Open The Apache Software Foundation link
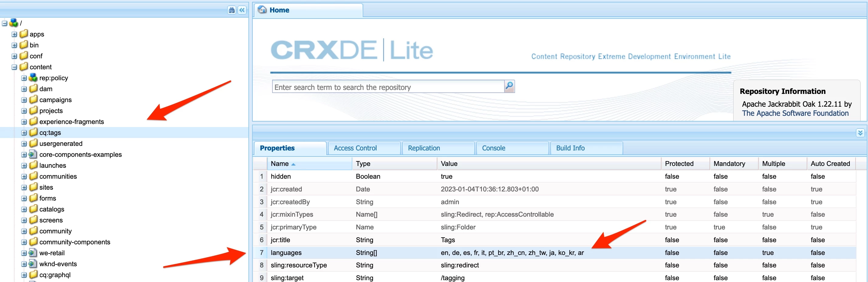 pyautogui.click(x=795, y=113)
